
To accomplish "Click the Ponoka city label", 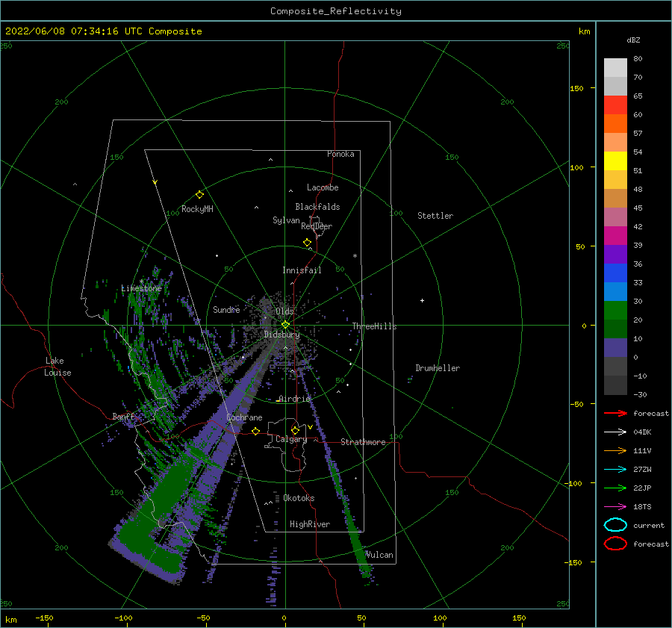I will (x=340, y=154).
